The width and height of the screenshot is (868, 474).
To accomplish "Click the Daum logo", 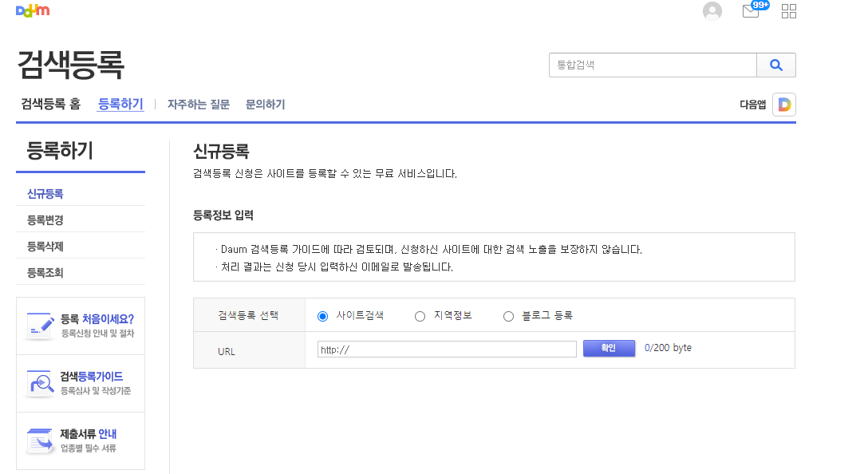I will click(x=33, y=10).
